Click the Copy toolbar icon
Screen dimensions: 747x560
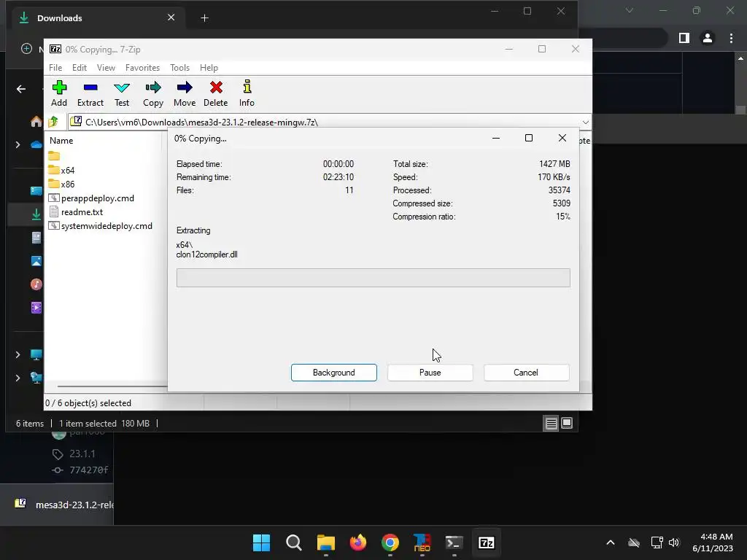[x=153, y=93]
